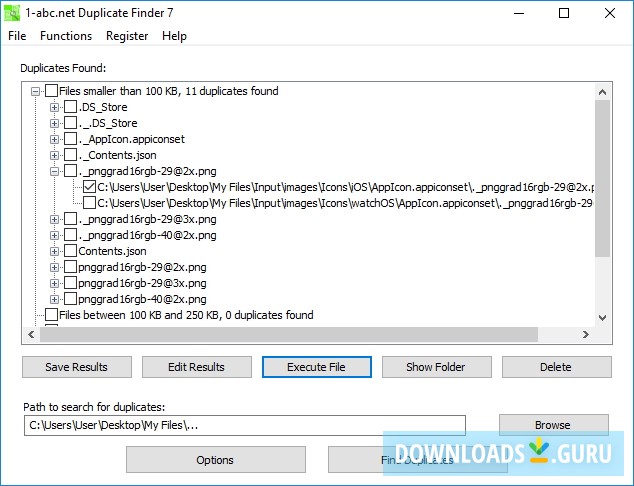This screenshot has height=486, width=634.
Task: Maximize the Duplicate Finder window
Action: 564,13
